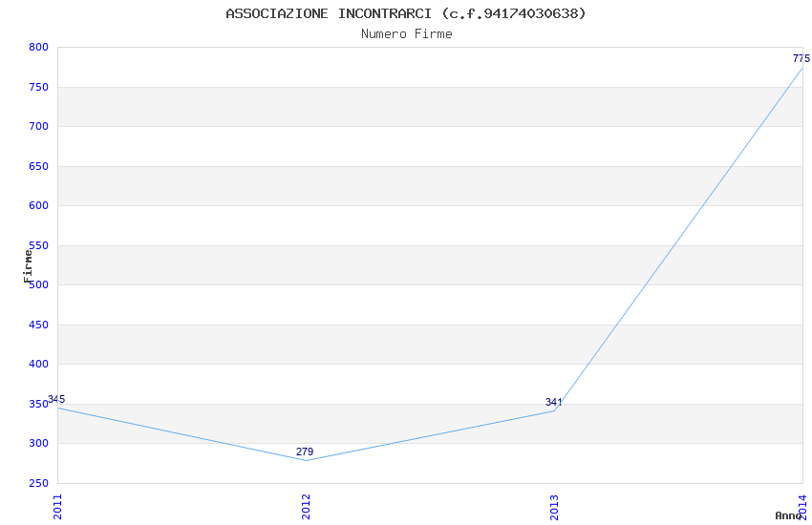Click the y-axis value 450

tap(39, 325)
